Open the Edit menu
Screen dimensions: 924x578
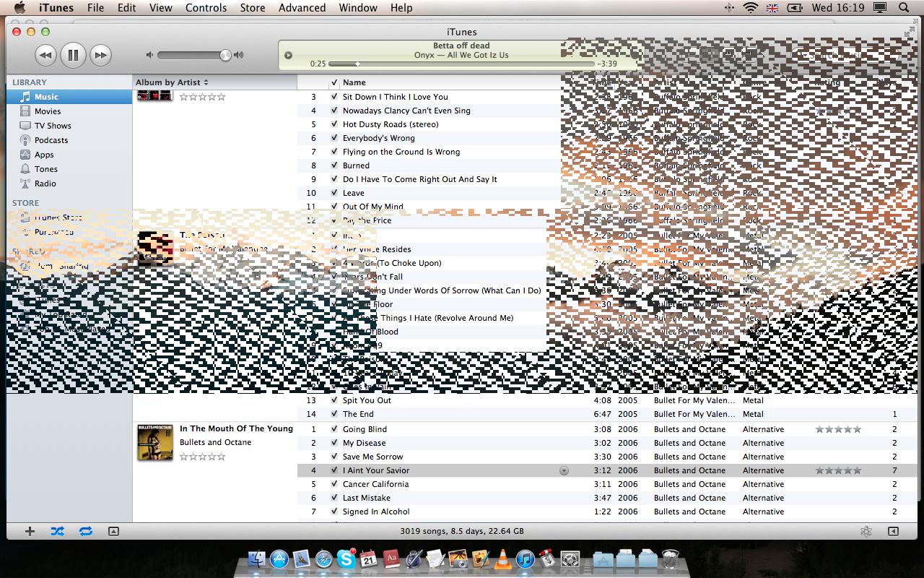pyautogui.click(x=126, y=8)
